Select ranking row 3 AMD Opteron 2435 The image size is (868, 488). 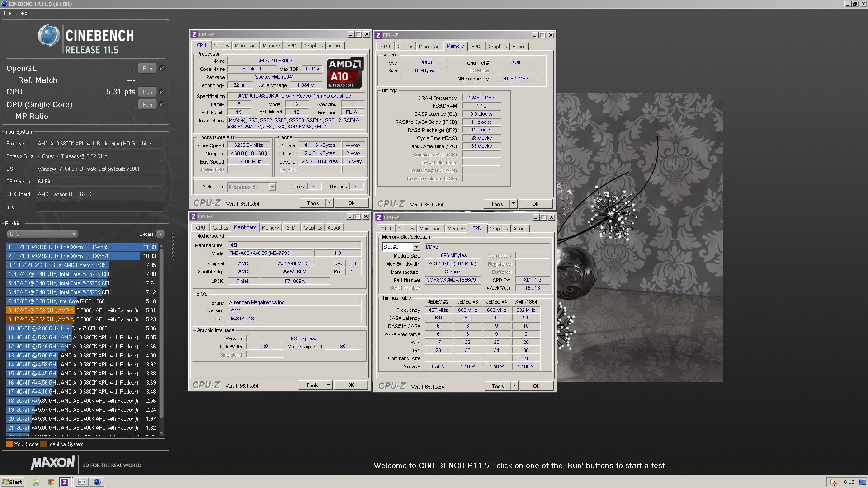click(82, 265)
